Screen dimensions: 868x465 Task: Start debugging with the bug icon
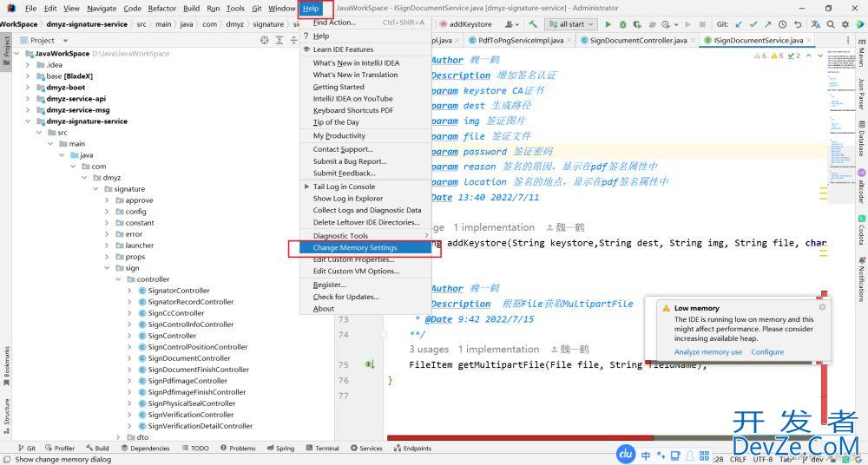(622, 24)
